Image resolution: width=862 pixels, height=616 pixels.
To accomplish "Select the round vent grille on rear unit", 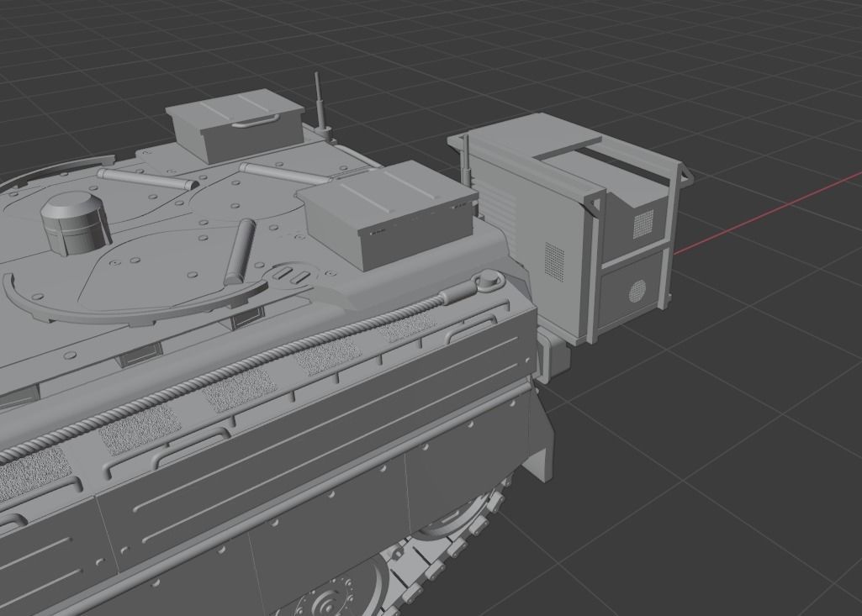I will click(637, 291).
